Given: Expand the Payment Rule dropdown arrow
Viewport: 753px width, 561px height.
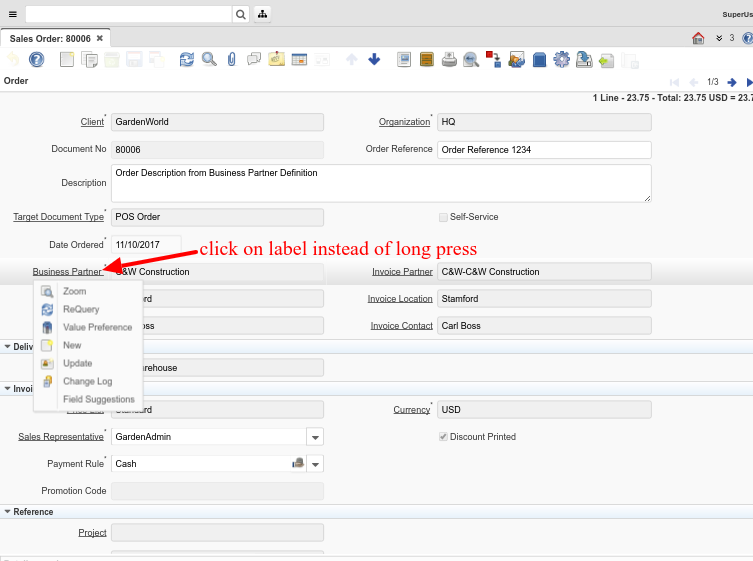Looking at the screenshot, I should point(315,464).
